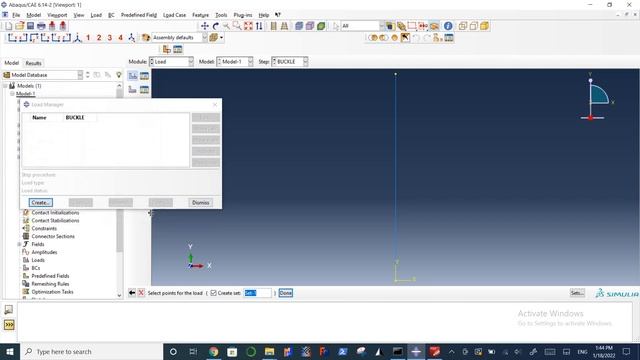Click the red X cancel procedure icon
640x360 pixels.
(x=141, y=293)
